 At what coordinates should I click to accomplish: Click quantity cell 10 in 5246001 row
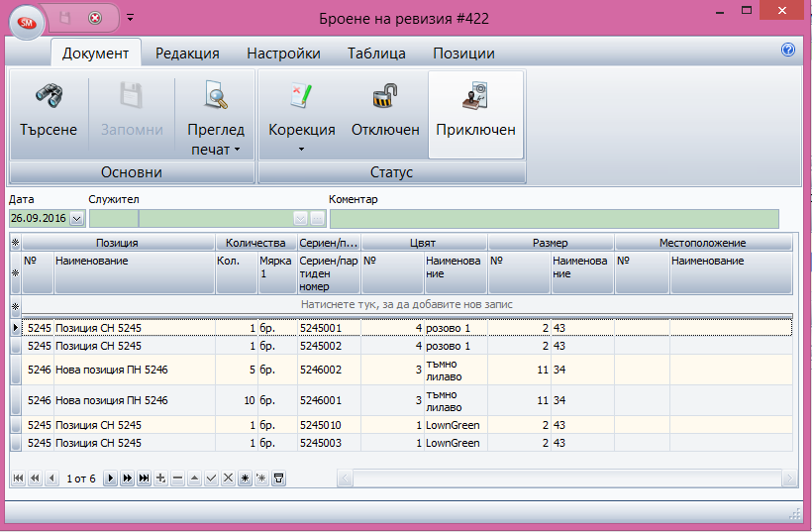pos(236,400)
